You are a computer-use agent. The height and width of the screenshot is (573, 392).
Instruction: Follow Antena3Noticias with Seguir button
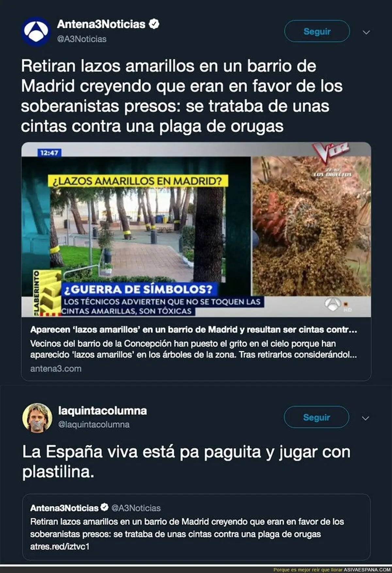317,31
